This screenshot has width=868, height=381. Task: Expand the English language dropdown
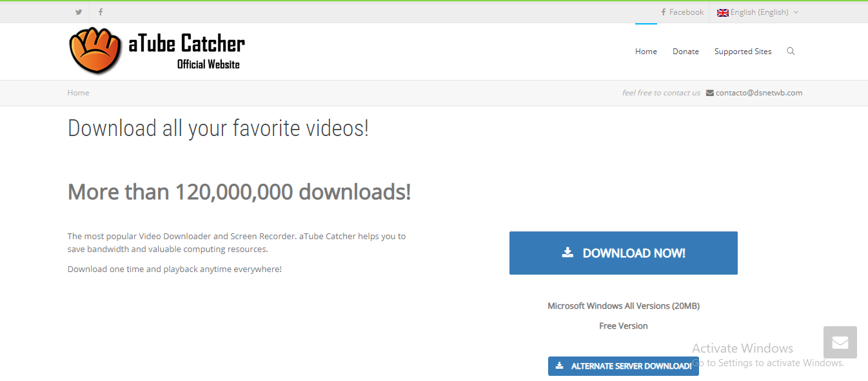pos(758,12)
